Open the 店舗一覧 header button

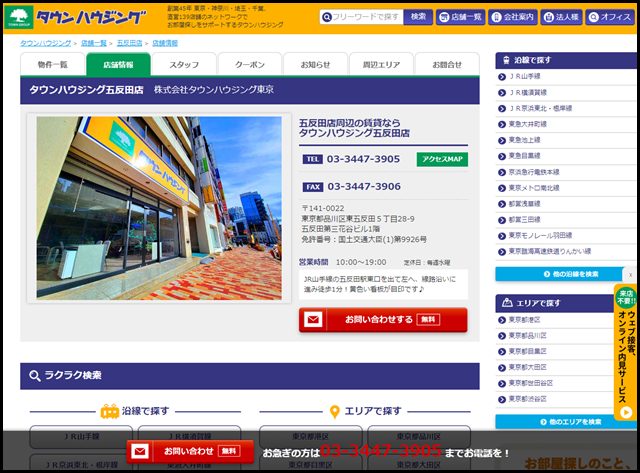click(x=460, y=17)
